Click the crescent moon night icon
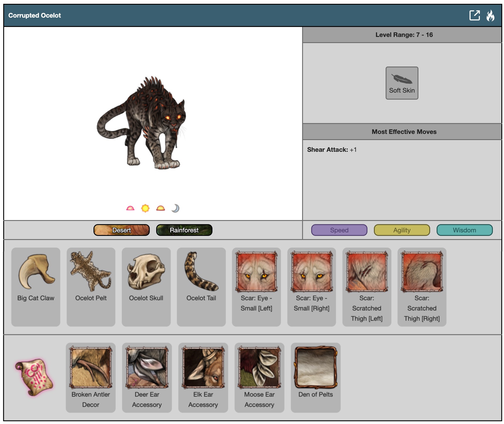 click(175, 208)
